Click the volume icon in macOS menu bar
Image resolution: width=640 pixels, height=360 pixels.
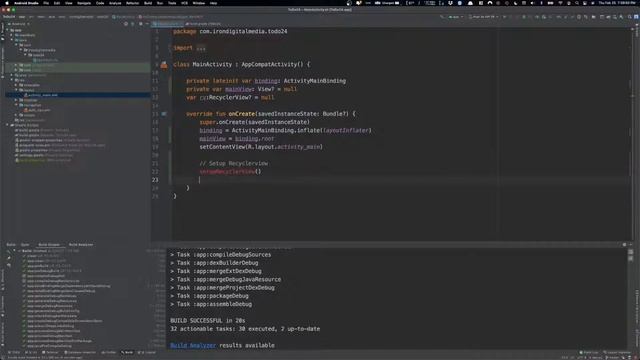(532, 3)
